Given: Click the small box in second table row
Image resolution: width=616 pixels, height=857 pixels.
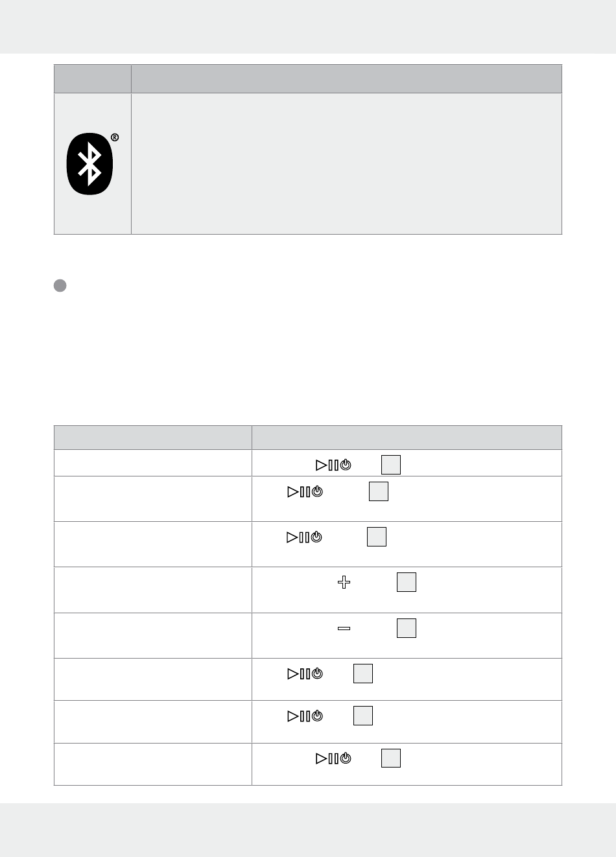Looking at the screenshot, I should (379, 491).
